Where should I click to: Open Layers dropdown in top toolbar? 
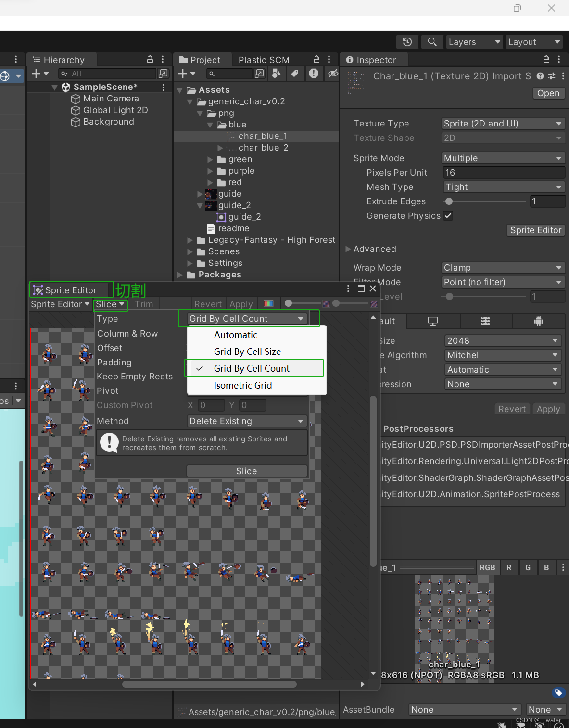tap(474, 42)
